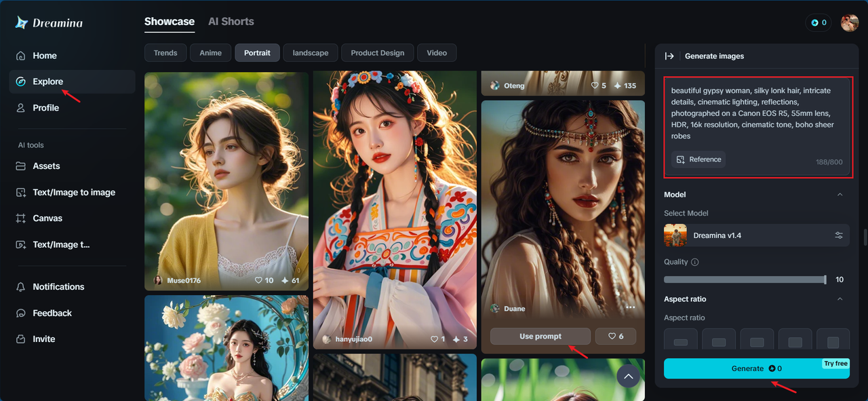Click Use prompt on Duane's image
This screenshot has height=401, width=868.
[x=540, y=337]
